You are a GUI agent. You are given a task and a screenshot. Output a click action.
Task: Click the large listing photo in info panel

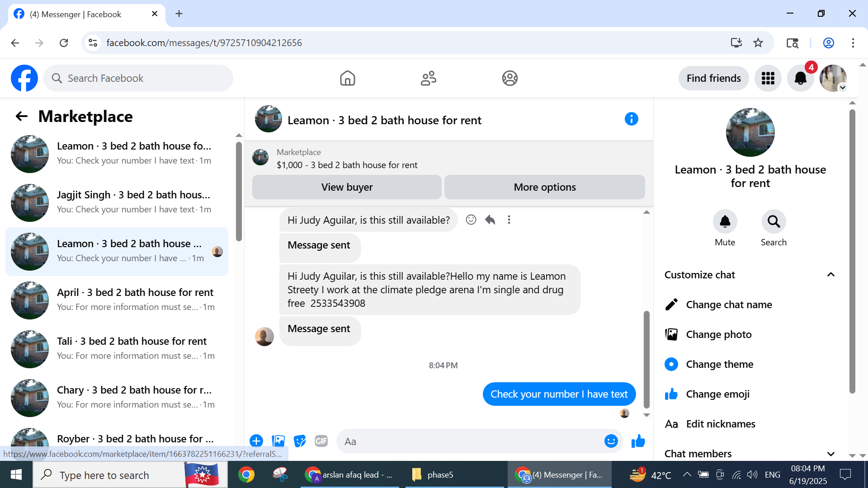point(750,132)
